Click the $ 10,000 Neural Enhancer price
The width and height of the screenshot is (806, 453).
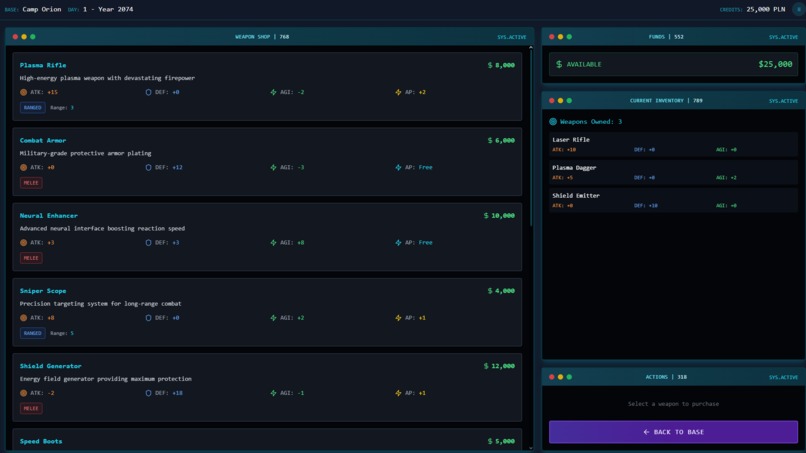pyautogui.click(x=499, y=215)
